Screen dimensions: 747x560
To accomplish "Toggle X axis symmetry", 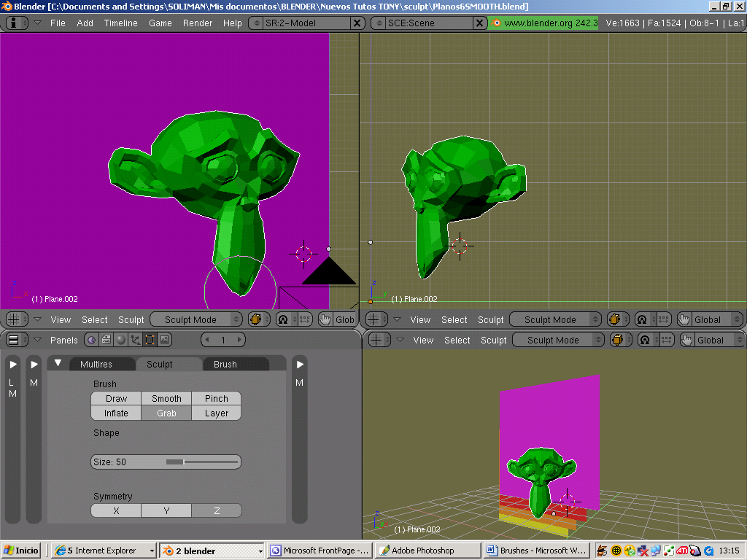I will pyautogui.click(x=116, y=510).
